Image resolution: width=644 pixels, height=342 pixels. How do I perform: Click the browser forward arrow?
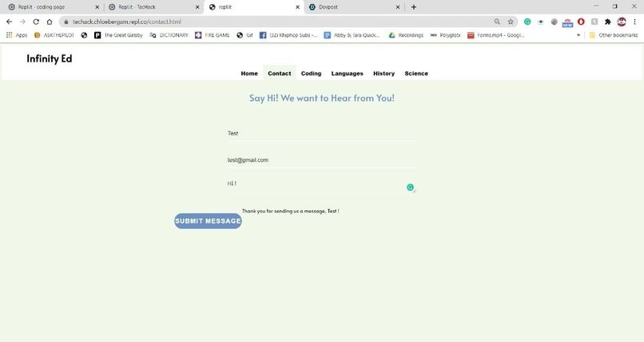pos(22,22)
